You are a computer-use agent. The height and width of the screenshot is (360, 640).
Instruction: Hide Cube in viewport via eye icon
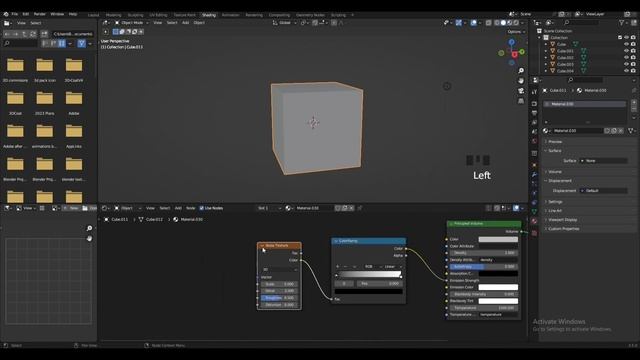(x=626, y=44)
